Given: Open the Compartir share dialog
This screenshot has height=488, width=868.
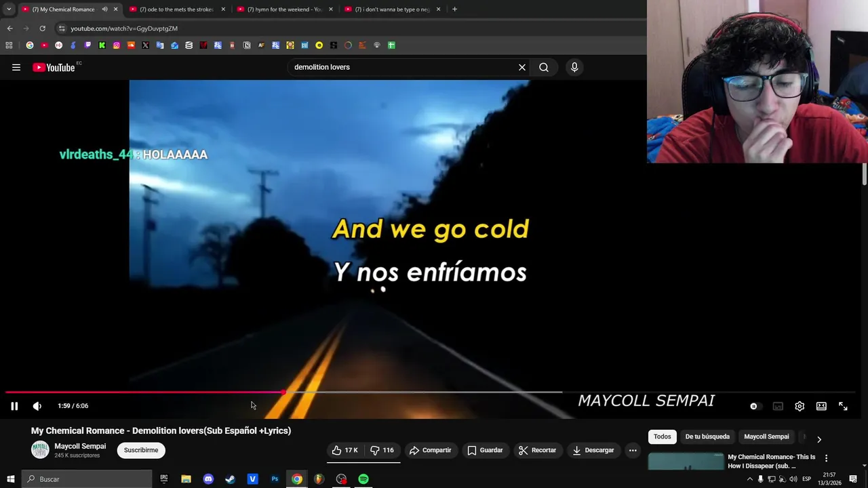Looking at the screenshot, I should (430, 450).
